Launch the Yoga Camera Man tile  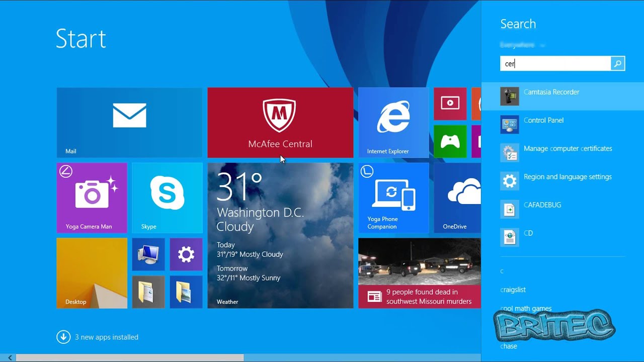(x=92, y=198)
